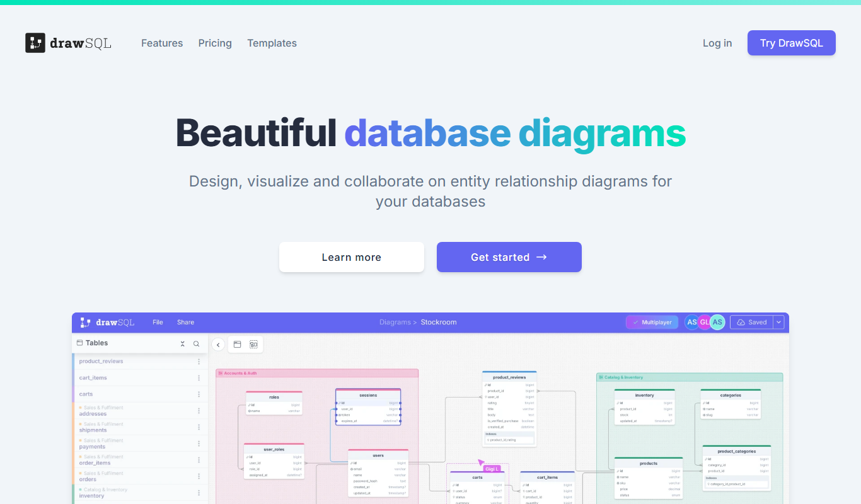The width and height of the screenshot is (861, 504).
Task: Select payments in the Tables list
Action: coord(92,447)
